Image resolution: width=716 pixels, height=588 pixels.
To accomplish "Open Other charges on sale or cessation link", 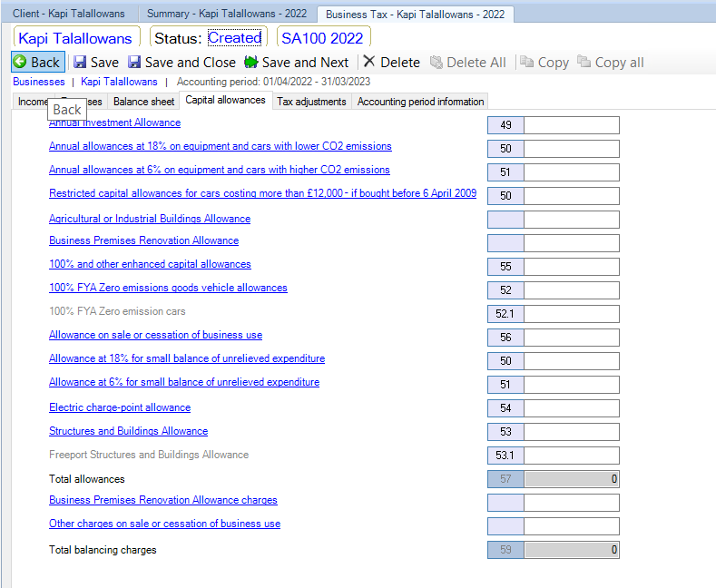I will click(x=165, y=524).
